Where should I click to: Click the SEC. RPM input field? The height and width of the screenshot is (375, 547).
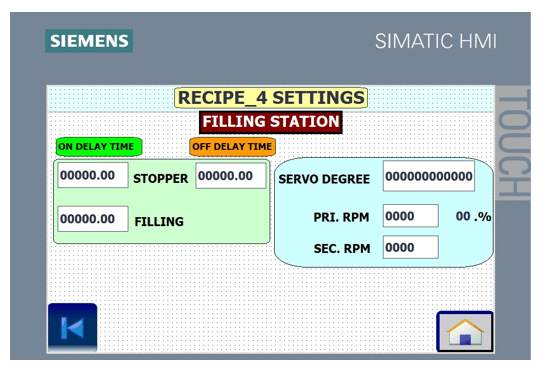pyautogui.click(x=411, y=247)
